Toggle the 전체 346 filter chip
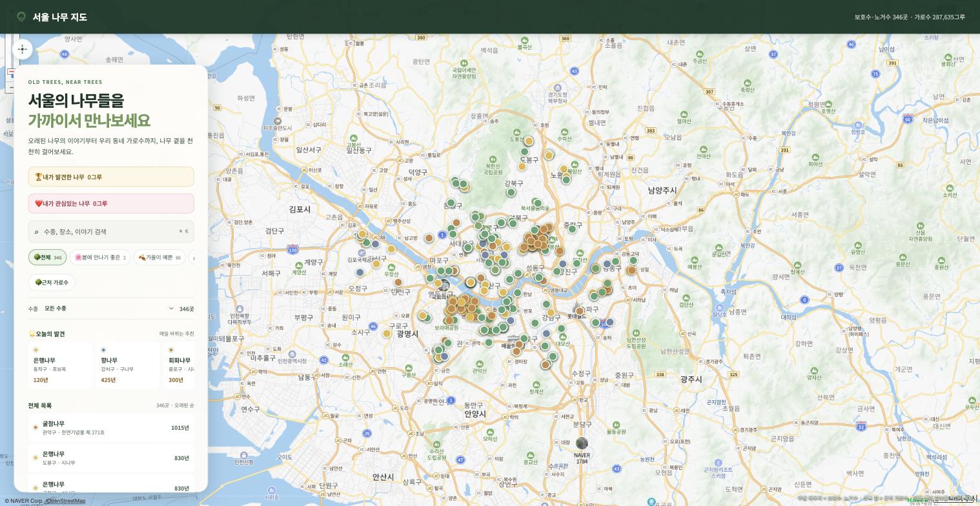Viewport: 980px width, 506px height. tap(47, 258)
